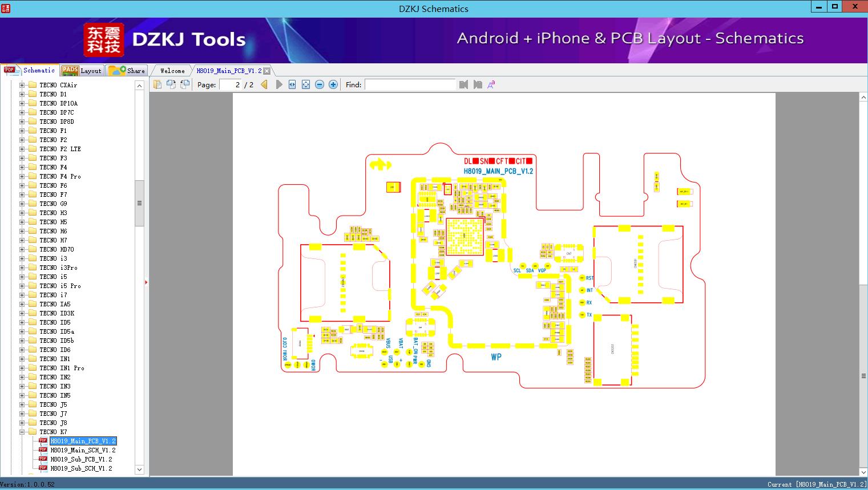Click the Find text field

coord(410,84)
